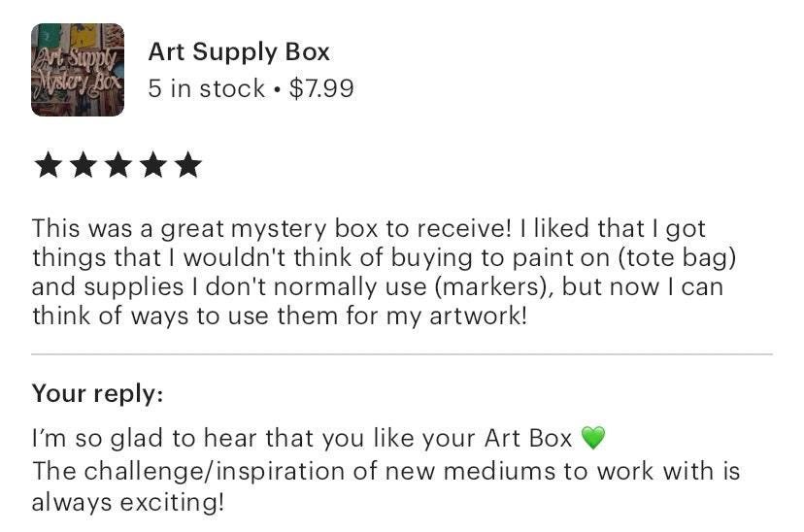Screen dimensions: 804x532
Task: Click the green heart emoji in reply
Action: pos(592,439)
